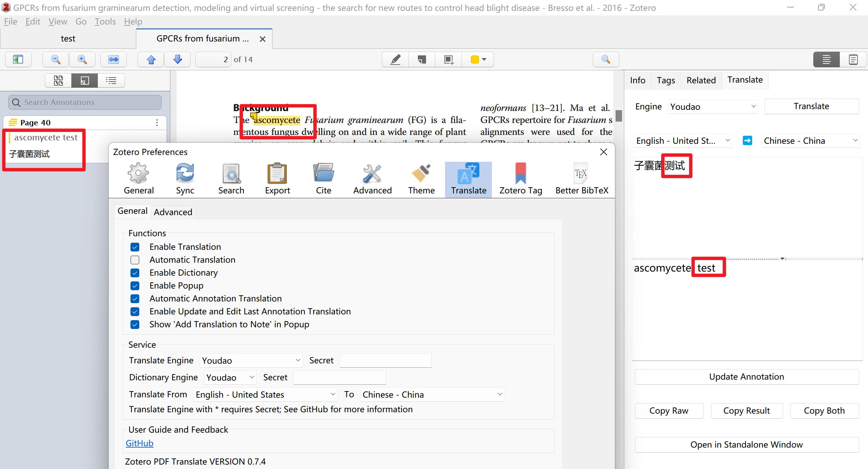Disable Show 'Add Translation to Note' in Popup

click(x=135, y=325)
